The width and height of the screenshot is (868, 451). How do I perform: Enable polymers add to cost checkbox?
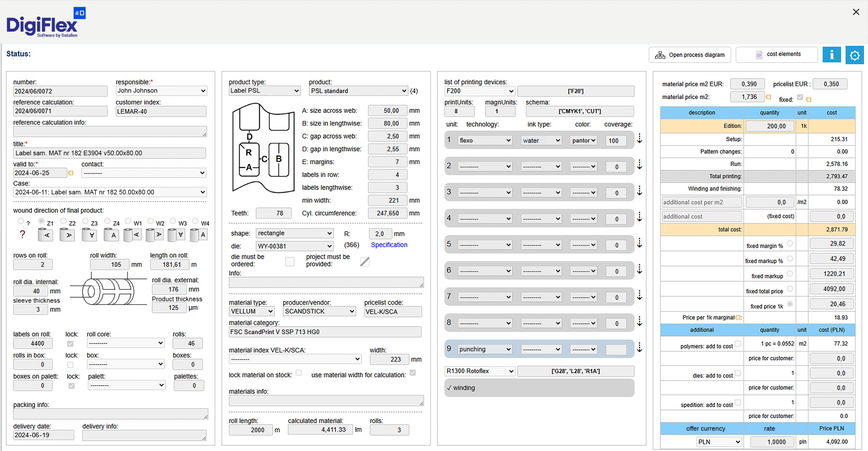pyautogui.click(x=738, y=344)
